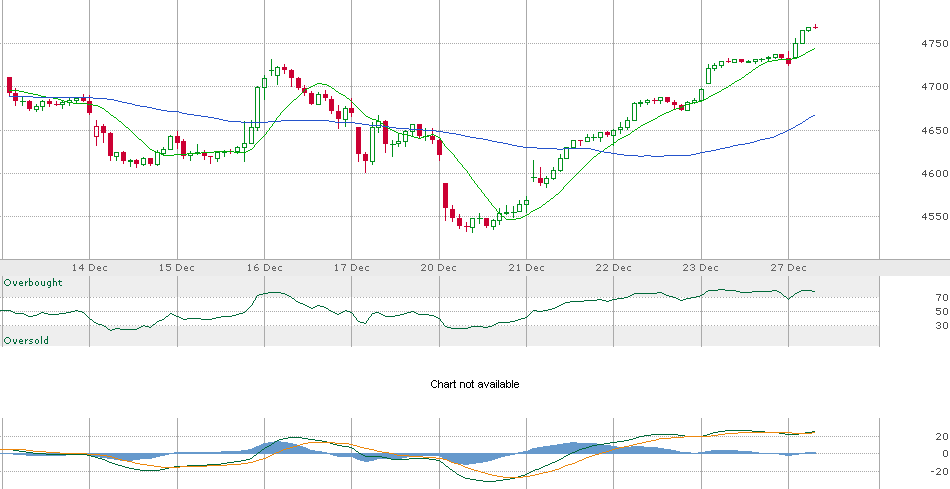Viewport: 950px width, 489px height.
Task: Click the 'Chart not available' message
Action: coord(475,384)
